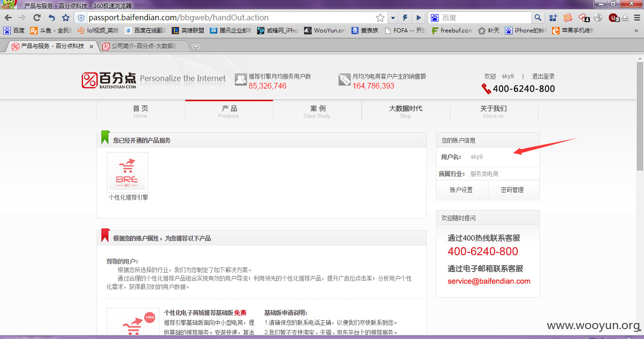
Task: Type-focus the 百度 search box
Action: (486, 18)
